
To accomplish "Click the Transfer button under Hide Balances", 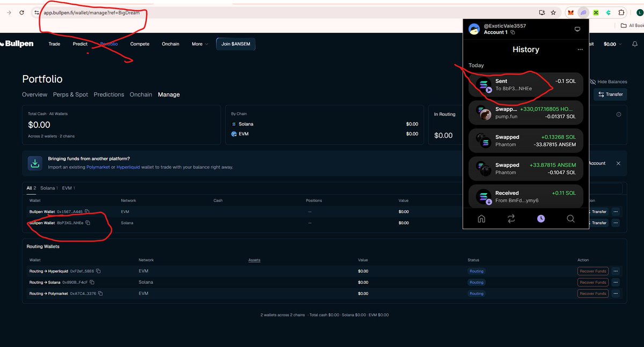I will 610,94.
